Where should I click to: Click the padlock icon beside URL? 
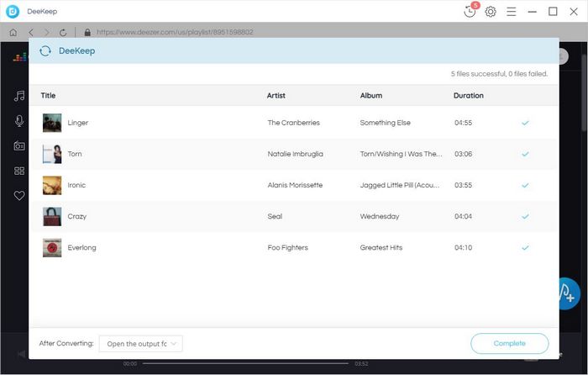[87, 32]
